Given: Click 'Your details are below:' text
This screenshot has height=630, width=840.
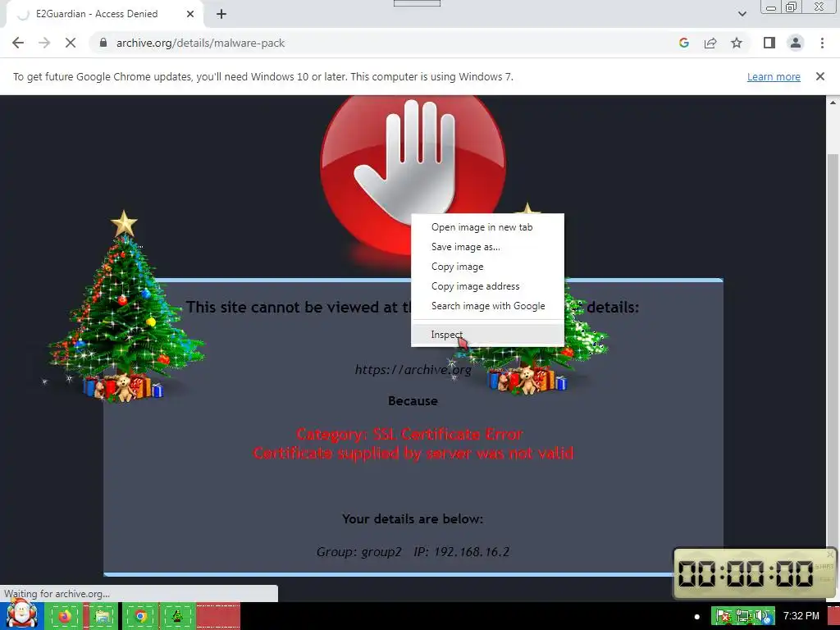Looking at the screenshot, I should [413, 518].
